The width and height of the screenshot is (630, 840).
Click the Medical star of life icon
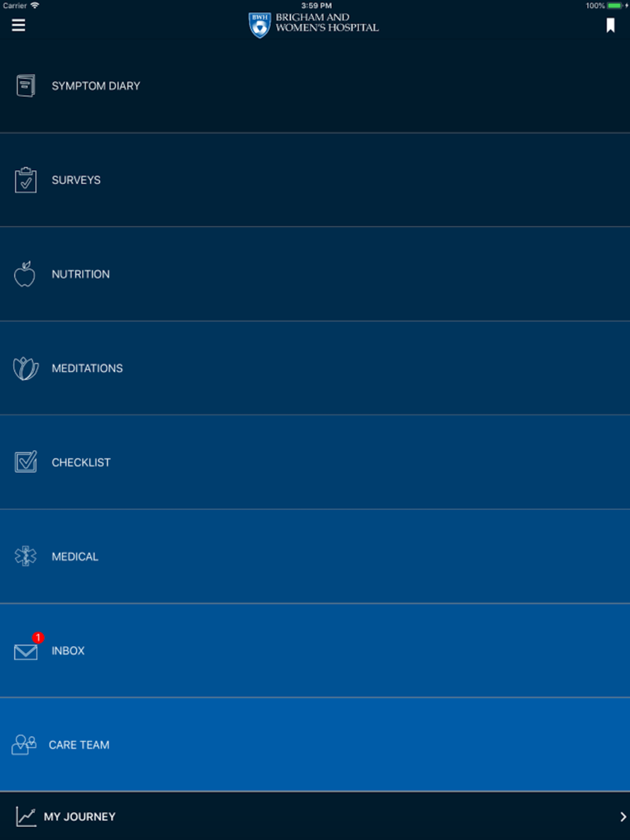[x=26, y=556]
